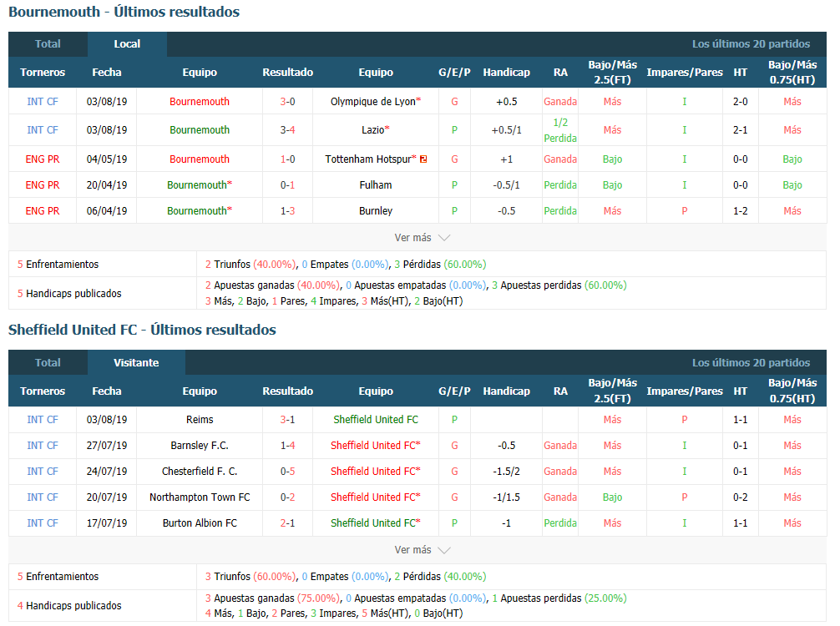Click Impares/Pares column header in Sheffield table

[685, 391]
